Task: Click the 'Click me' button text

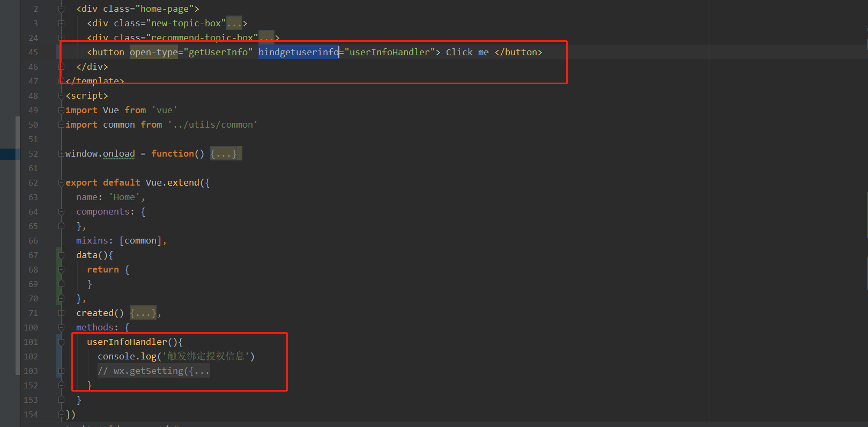Action: [x=468, y=52]
